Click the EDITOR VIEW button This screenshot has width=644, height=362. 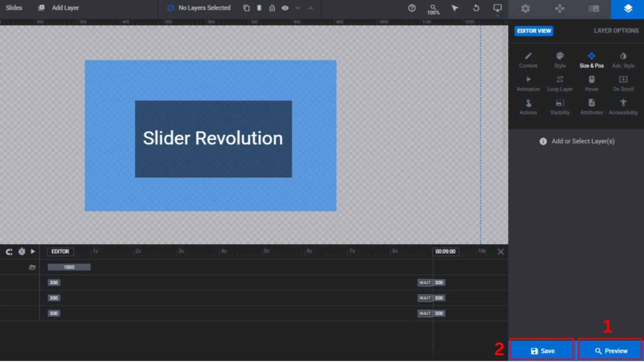534,31
